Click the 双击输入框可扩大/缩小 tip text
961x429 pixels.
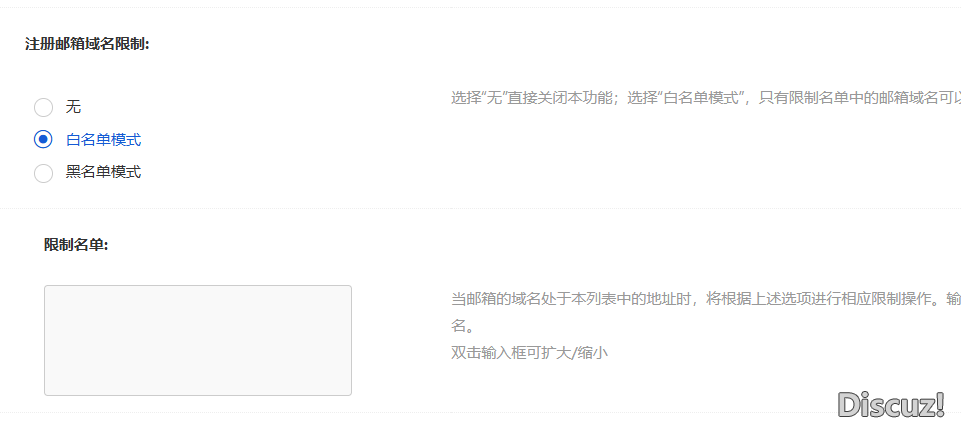click(x=530, y=353)
